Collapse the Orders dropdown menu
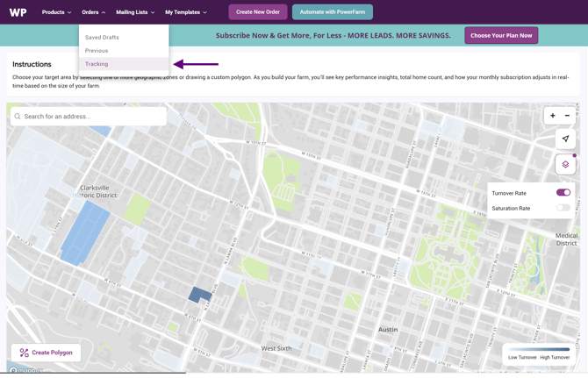Image resolution: width=588 pixels, height=378 pixels. pos(93,12)
